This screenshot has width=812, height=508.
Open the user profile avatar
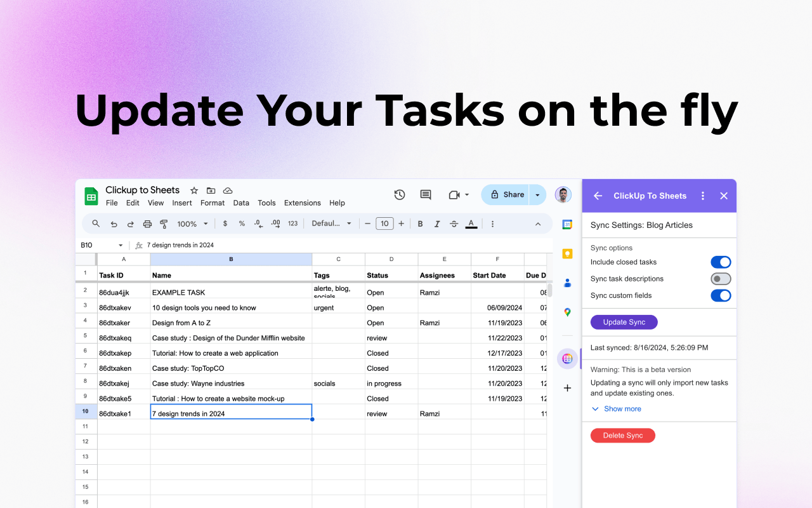tap(563, 195)
